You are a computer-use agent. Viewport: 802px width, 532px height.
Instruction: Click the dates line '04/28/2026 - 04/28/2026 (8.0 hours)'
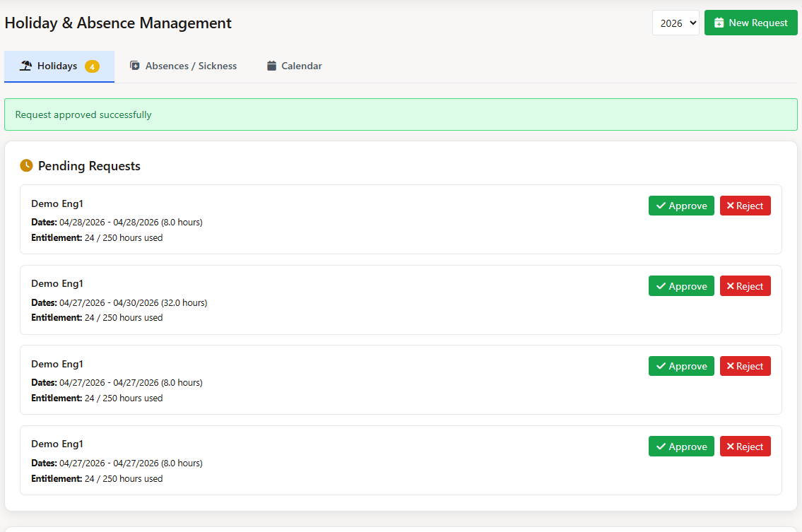click(117, 222)
